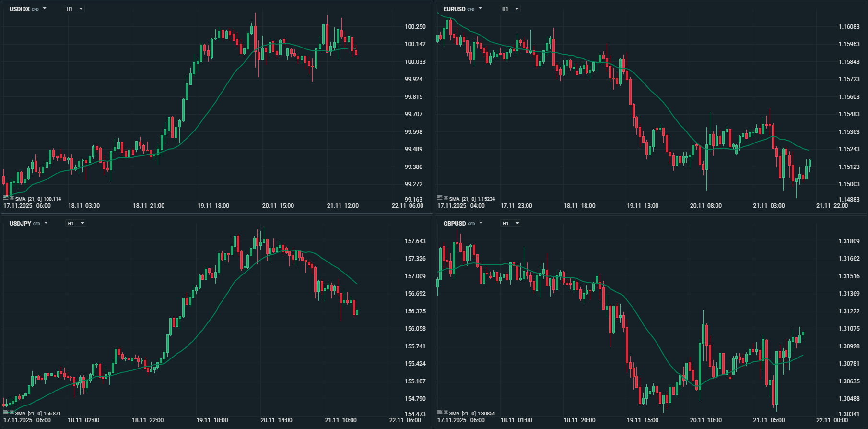Open SMA settings icon on USDJPY chart
Image resolution: width=868 pixels, height=429 pixels.
[x=6, y=412]
